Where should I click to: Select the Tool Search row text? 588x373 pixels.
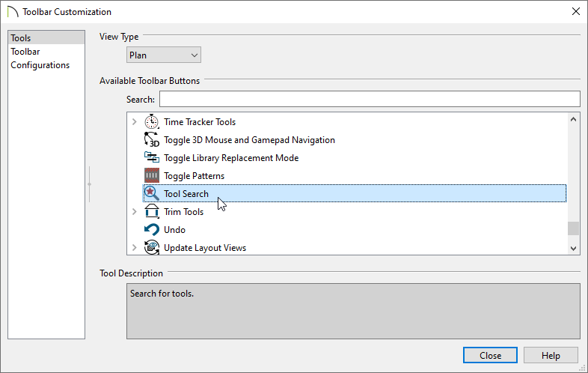tap(186, 194)
